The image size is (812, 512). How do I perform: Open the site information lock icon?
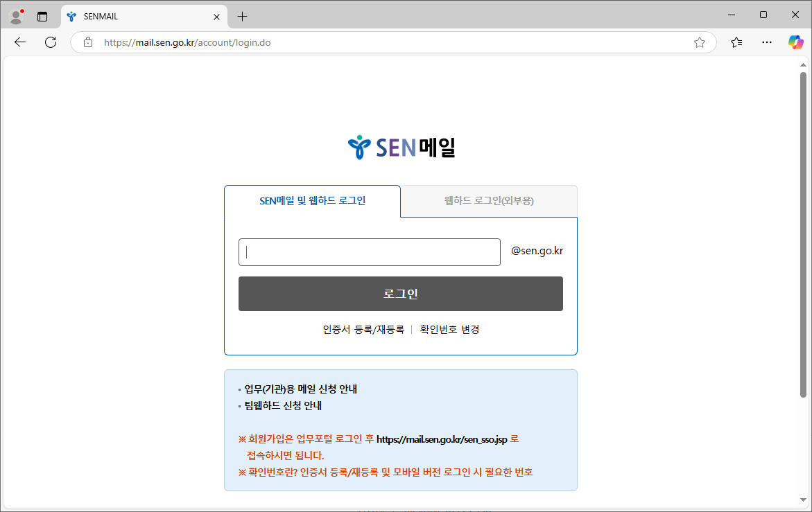(x=87, y=42)
